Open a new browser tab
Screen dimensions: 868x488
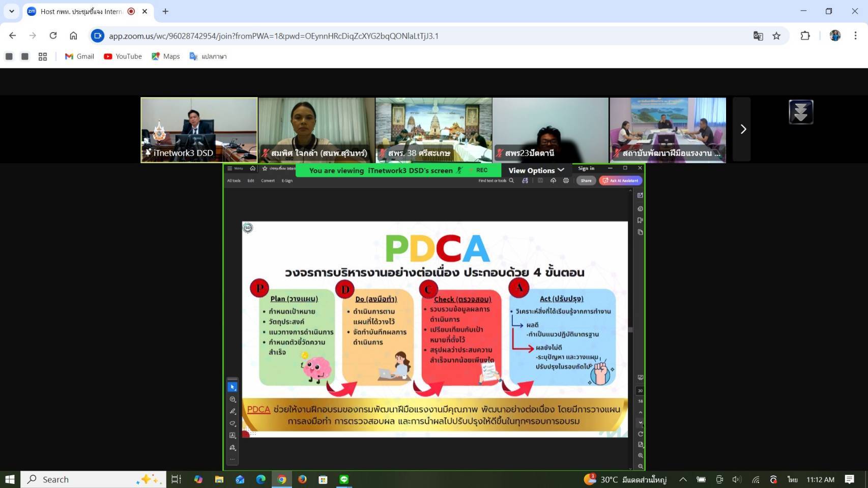(x=165, y=11)
